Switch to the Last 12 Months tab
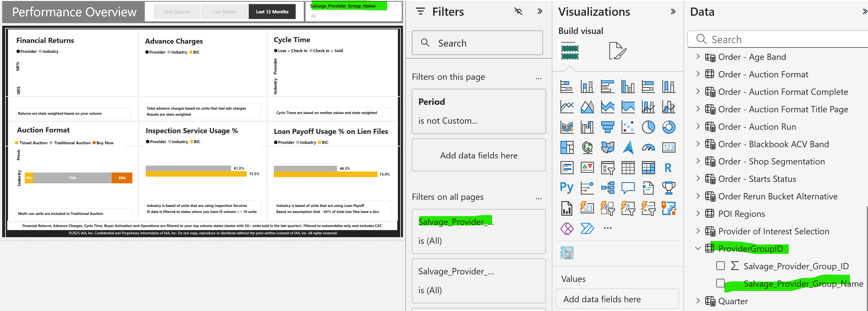Viewport: 868px width, 311px height. pos(272,12)
